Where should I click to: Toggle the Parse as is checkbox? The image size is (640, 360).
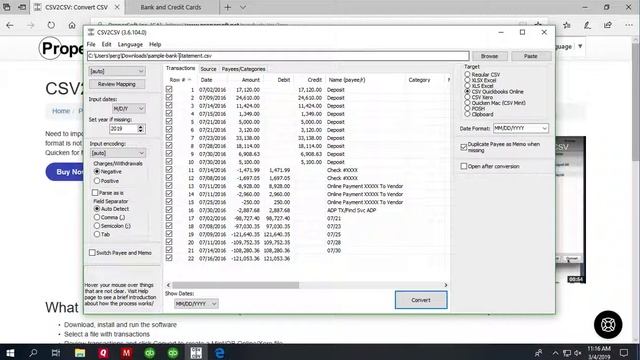[95, 192]
